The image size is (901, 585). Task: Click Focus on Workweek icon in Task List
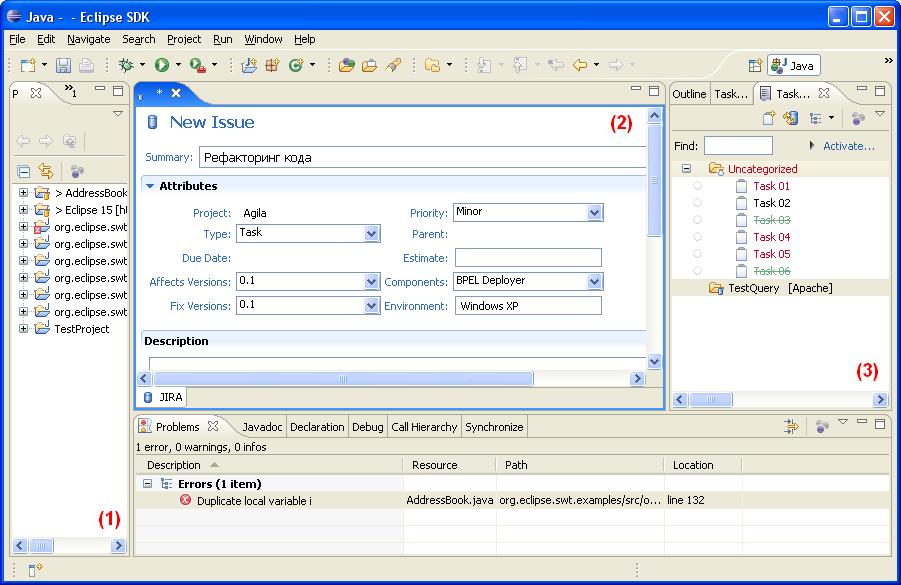[858, 118]
